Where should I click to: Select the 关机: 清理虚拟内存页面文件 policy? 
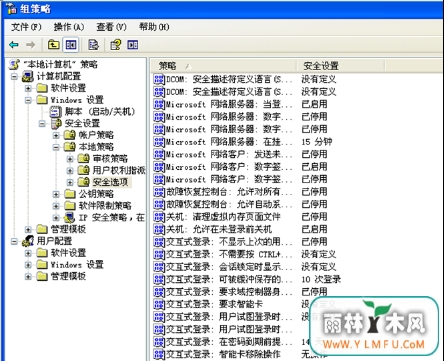(223, 217)
